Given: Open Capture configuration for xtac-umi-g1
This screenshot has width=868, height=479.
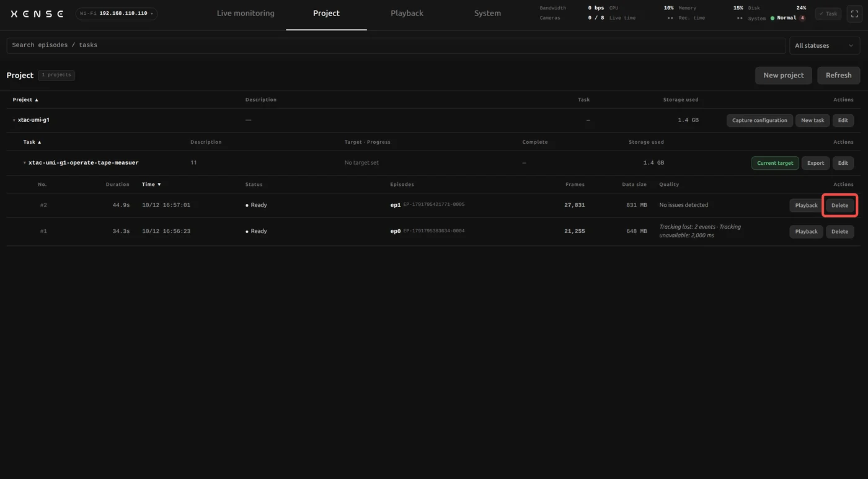Looking at the screenshot, I should point(759,120).
